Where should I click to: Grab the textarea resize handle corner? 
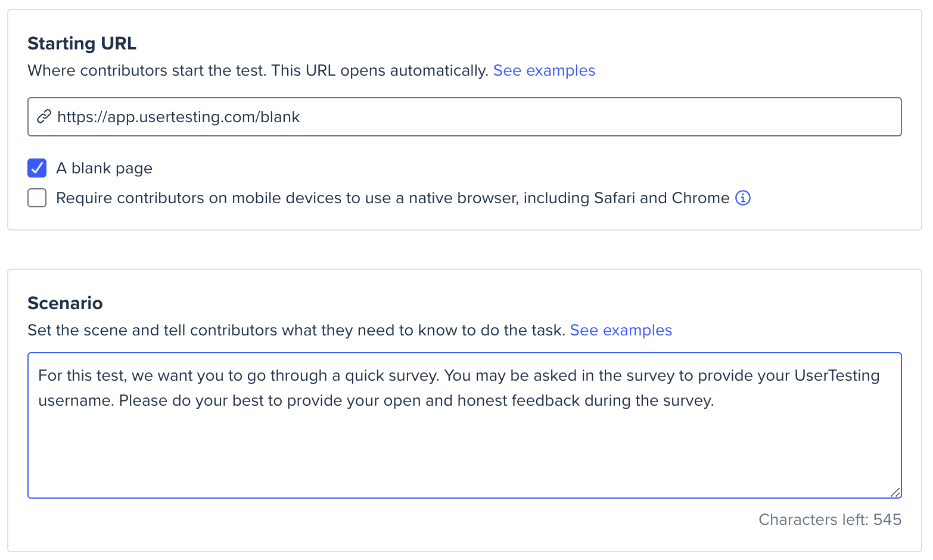tap(895, 492)
